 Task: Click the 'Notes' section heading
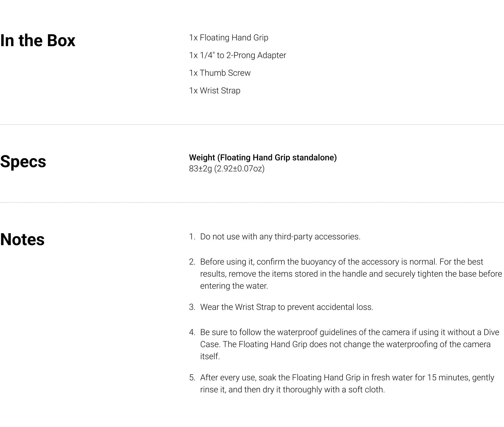coord(22,239)
